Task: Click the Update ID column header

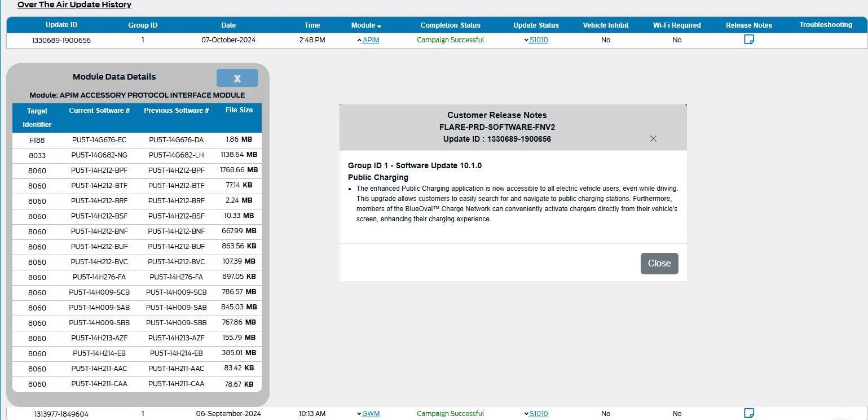Action: 61,25
